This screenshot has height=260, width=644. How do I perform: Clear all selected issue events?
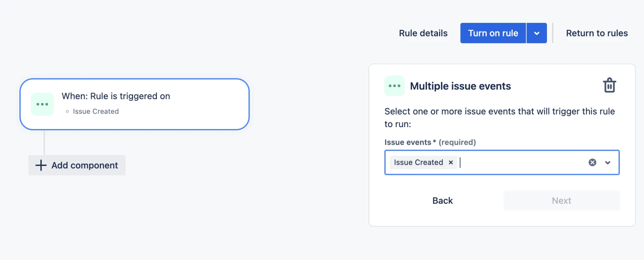click(592, 162)
